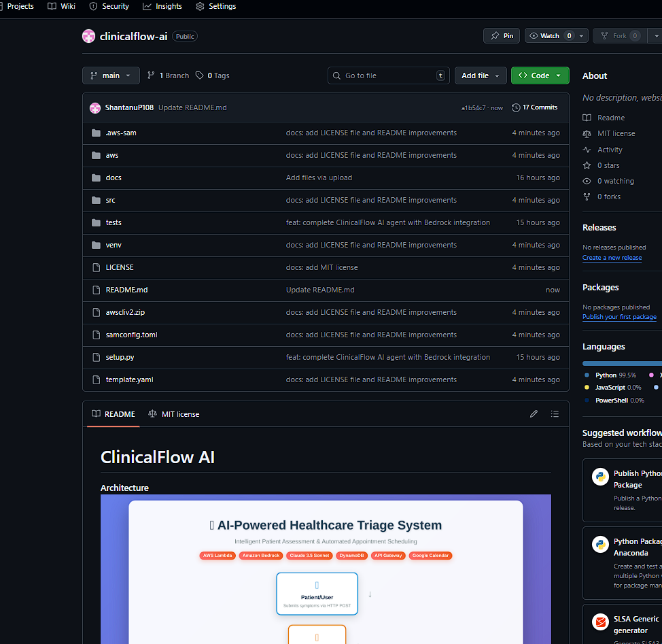Image resolution: width=662 pixels, height=644 pixels.
Task: Open the samconfig.toml file
Action: pyautogui.click(x=131, y=335)
